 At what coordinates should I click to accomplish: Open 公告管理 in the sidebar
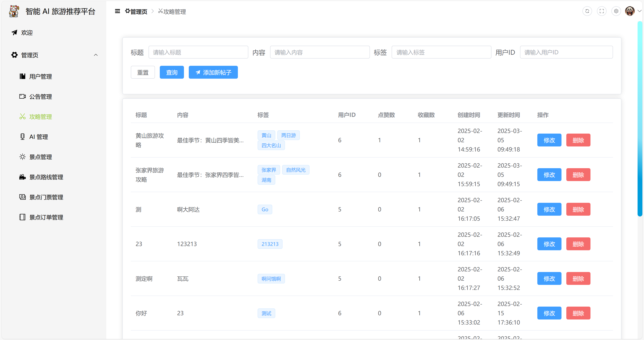tap(40, 97)
